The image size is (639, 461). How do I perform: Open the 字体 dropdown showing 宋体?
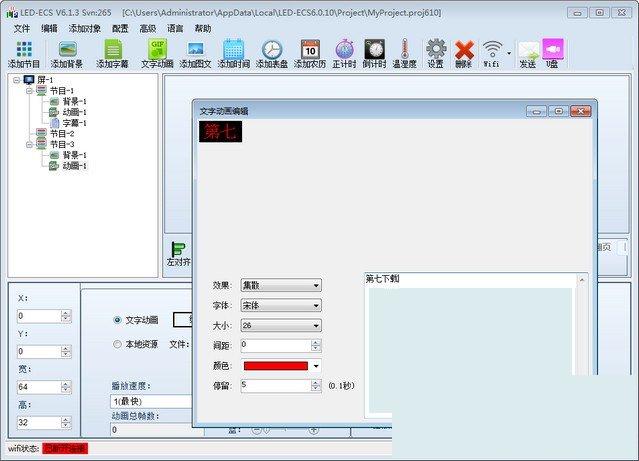(x=280, y=305)
